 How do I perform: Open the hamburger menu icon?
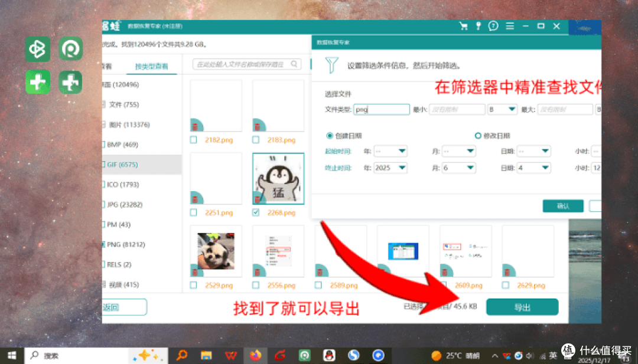509,26
